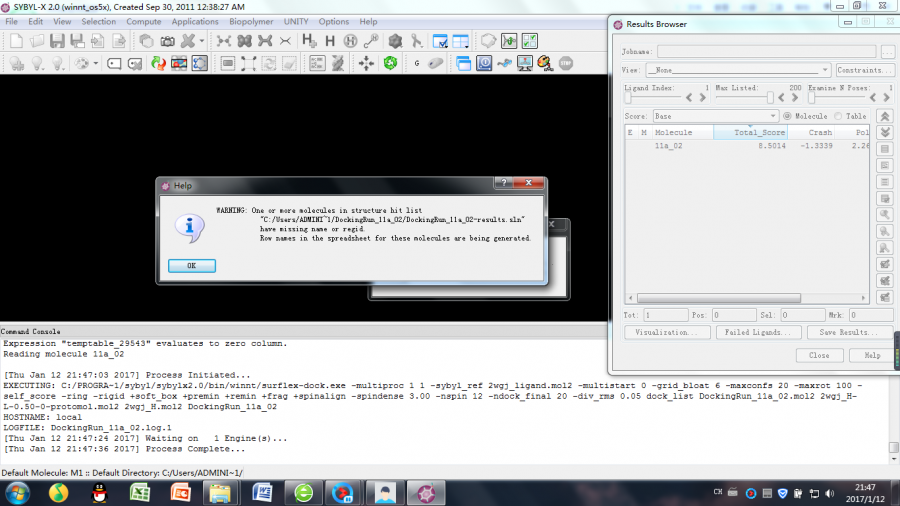Click the results table horizontal scrollbar

click(719, 298)
